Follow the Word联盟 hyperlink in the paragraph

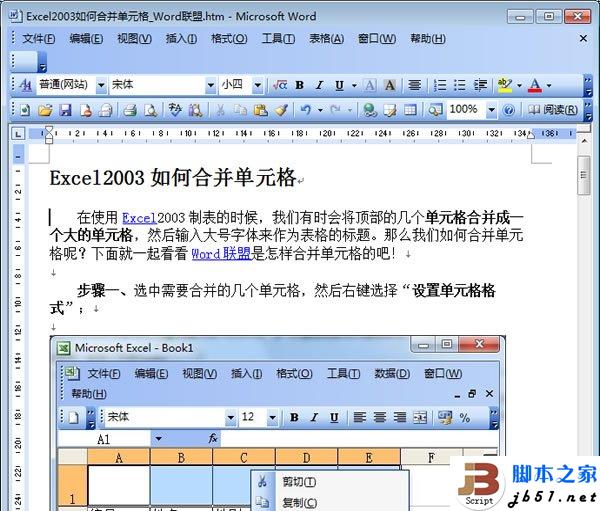[x=221, y=253]
